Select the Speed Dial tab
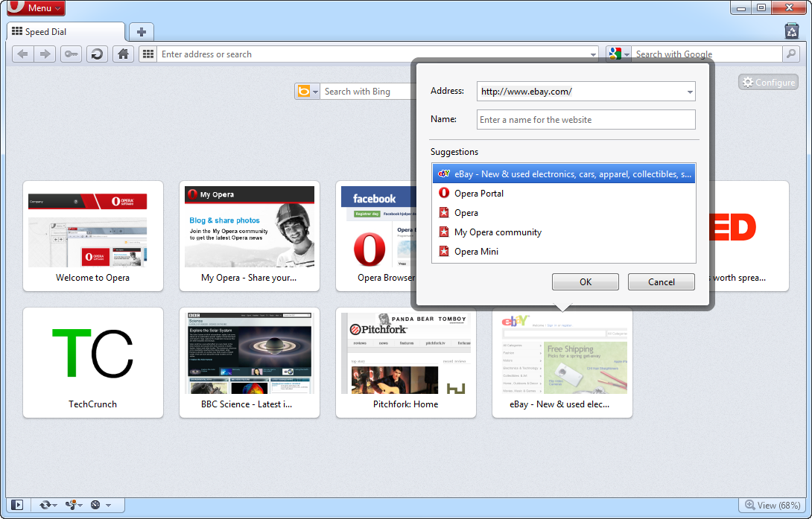Screen dimensions: 812x519 [66, 32]
